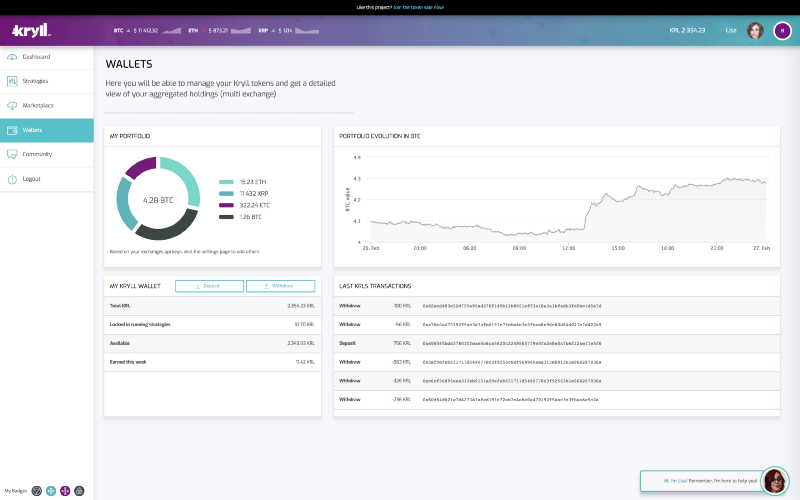Go to Strategies page
Image resolution: width=800 pixels, height=500 pixels.
(46, 81)
